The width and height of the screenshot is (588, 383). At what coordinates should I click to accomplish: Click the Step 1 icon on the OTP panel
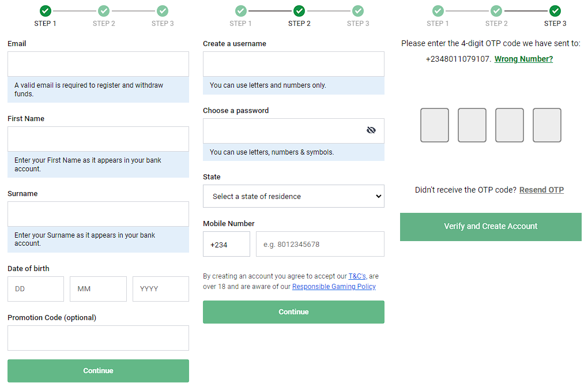click(x=438, y=10)
